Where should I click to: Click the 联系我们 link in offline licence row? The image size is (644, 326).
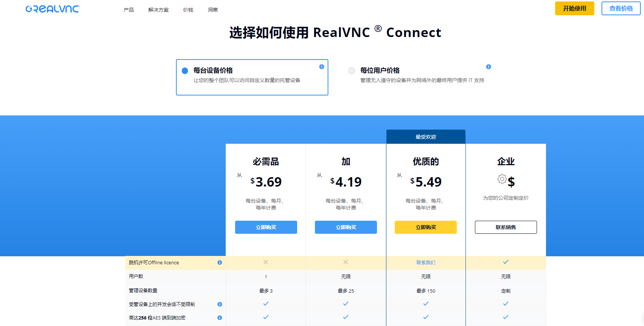click(x=426, y=262)
